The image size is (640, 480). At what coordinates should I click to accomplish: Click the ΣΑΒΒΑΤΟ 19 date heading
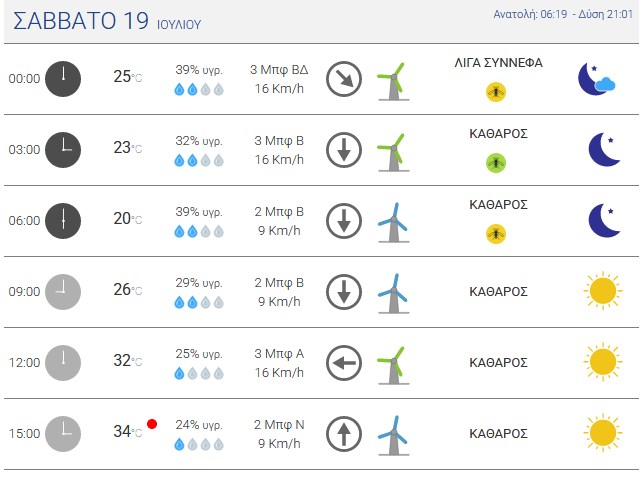click(81, 21)
